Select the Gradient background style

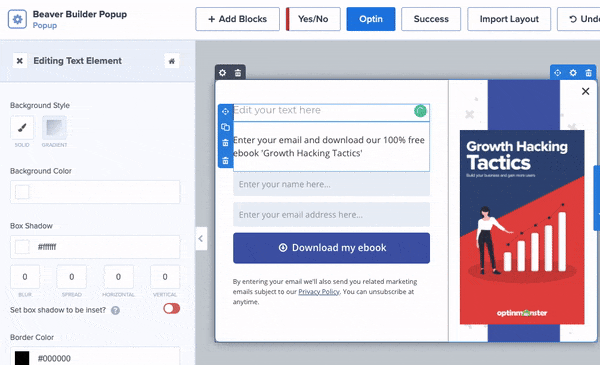click(x=54, y=127)
